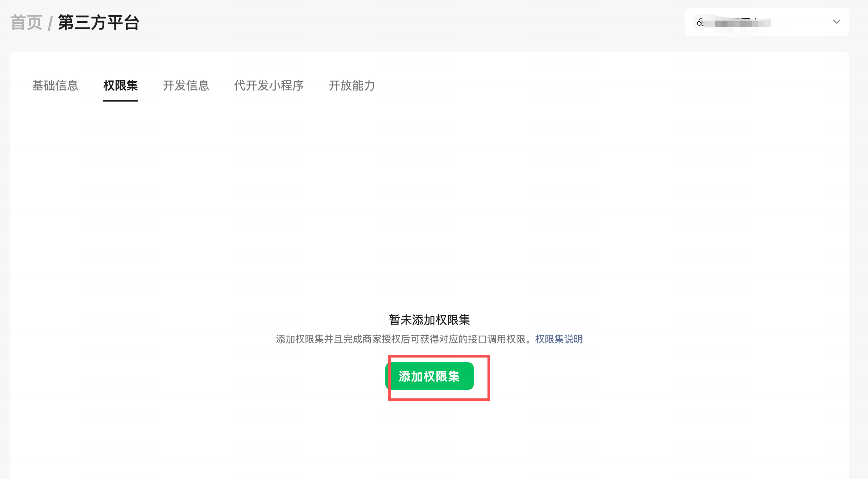
Task: Switch to 代开发小程序 tab
Action: coord(269,85)
